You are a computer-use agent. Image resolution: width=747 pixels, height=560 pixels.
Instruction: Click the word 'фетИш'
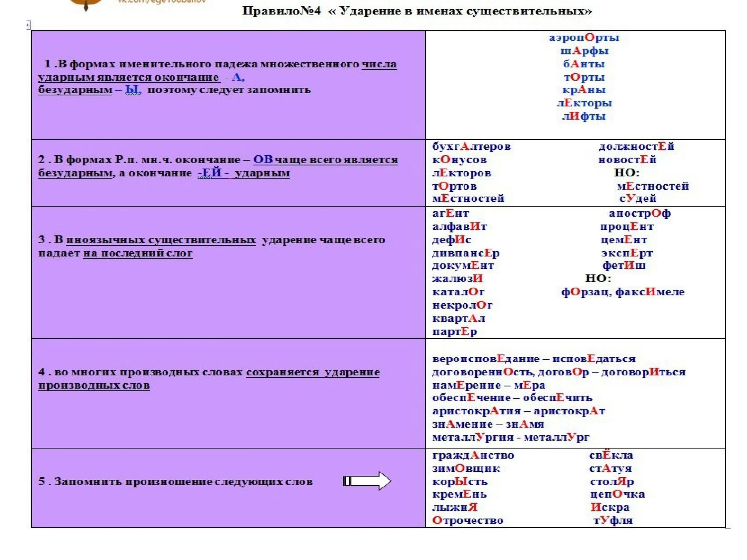coord(624,266)
